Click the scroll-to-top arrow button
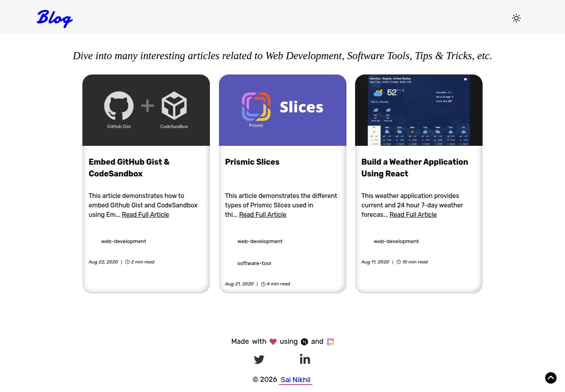This screenshot has height=392, width=565. [551, 378]
